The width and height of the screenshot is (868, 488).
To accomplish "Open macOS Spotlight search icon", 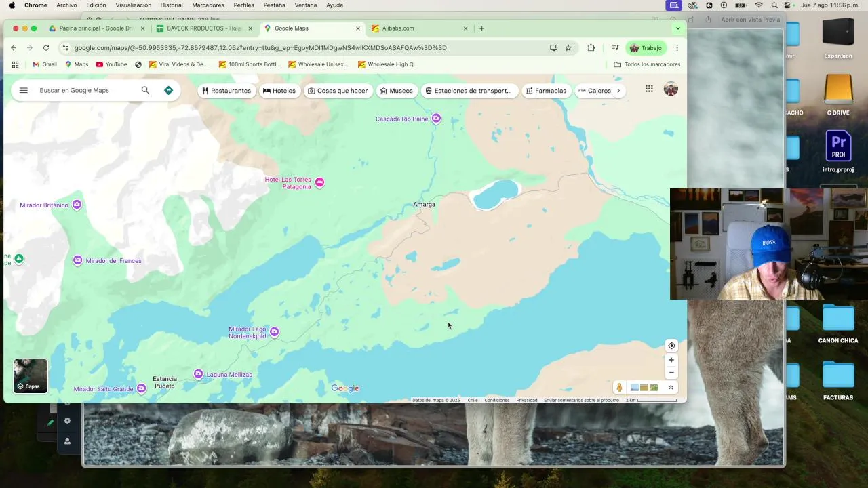I will [774, 5].
